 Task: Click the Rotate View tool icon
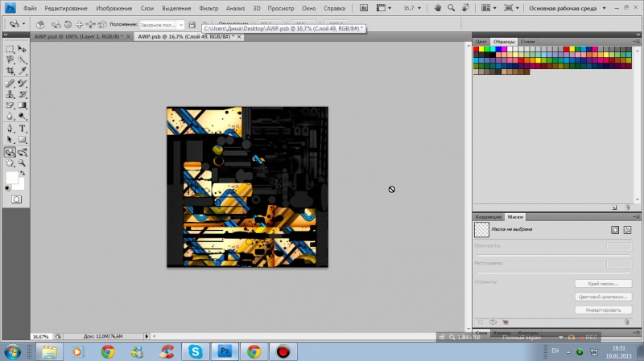coord(465,8)
